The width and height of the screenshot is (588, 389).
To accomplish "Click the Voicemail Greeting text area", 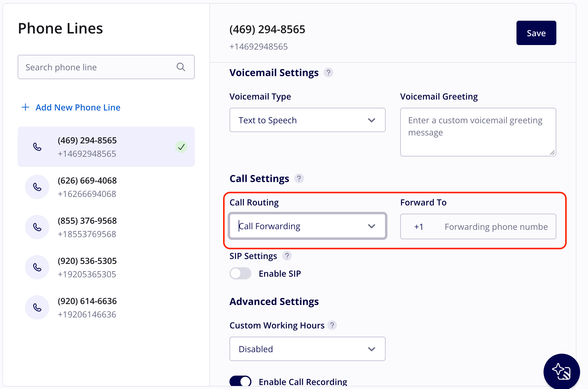I will click(478, 132).
